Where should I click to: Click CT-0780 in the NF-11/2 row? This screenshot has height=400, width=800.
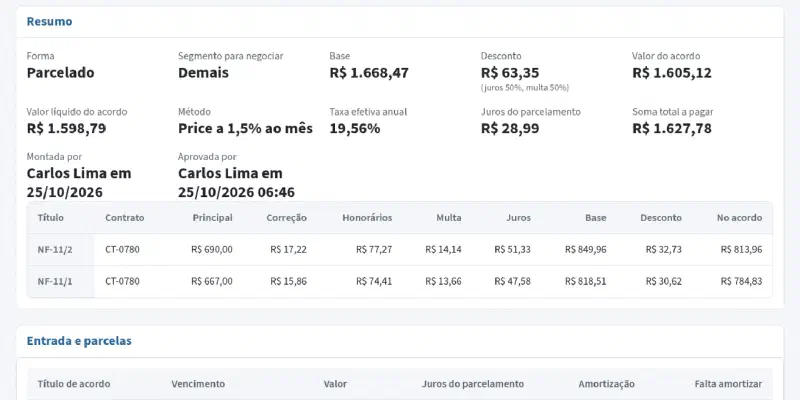pos(122,250)
